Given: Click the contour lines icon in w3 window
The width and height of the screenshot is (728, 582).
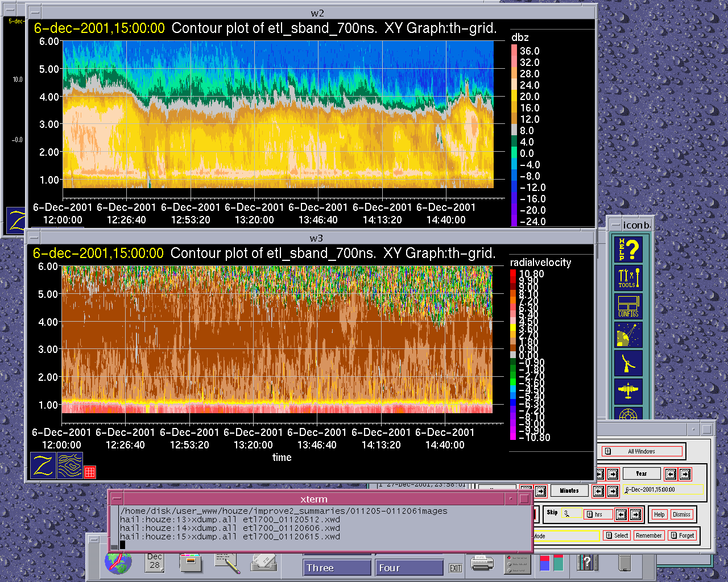Looking at the screenshot, I should point(70,465).
